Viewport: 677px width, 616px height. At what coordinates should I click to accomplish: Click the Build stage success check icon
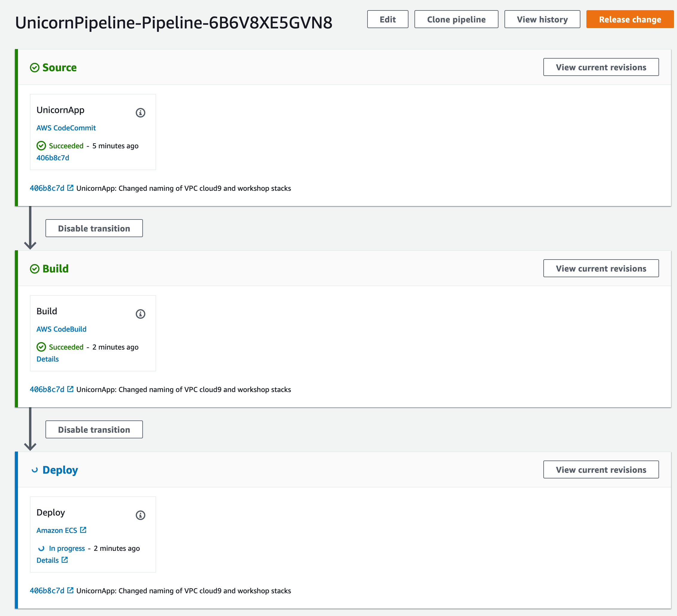35,269
